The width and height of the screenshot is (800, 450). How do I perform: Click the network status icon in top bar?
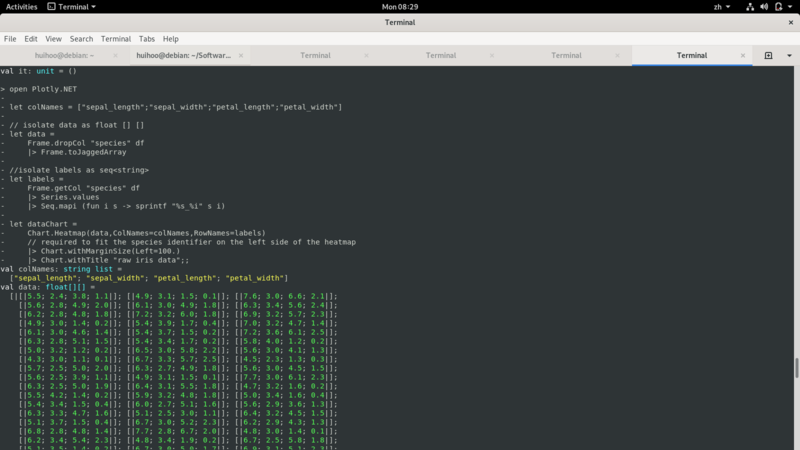[748, 7]
